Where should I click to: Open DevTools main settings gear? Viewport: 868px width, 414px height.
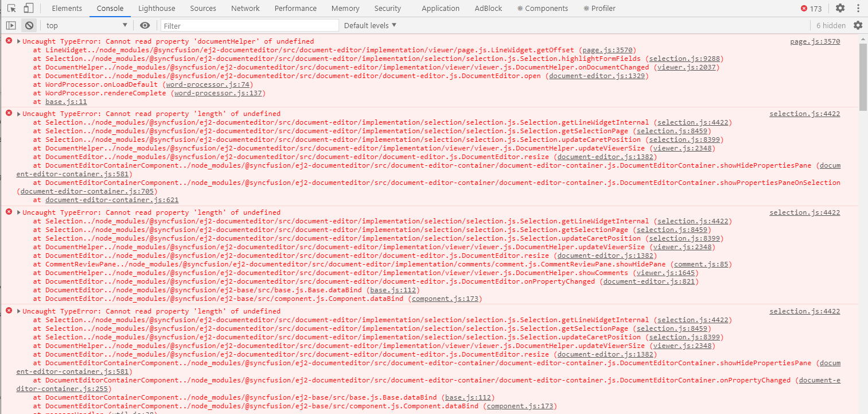[840, 8]
